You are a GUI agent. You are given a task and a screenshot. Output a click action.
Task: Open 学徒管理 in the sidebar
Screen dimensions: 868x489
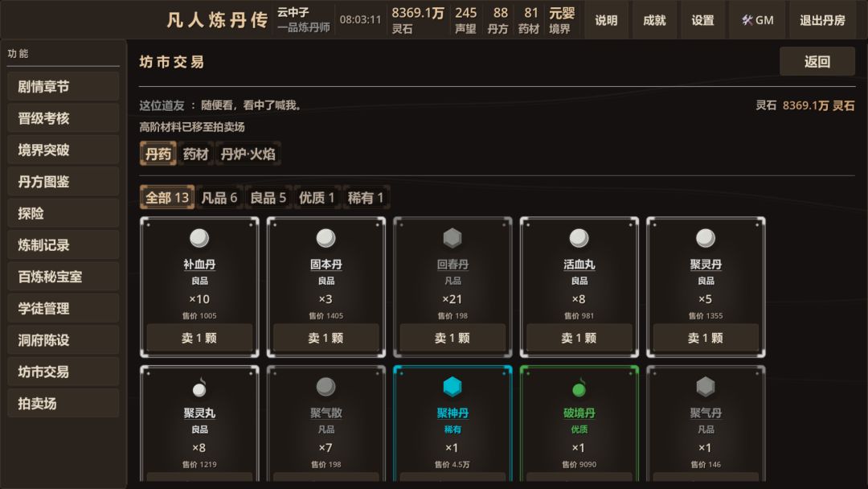point(63,309)
